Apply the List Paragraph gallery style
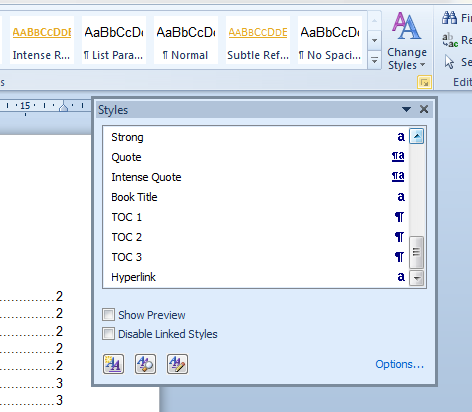 [x=114, y=40]
